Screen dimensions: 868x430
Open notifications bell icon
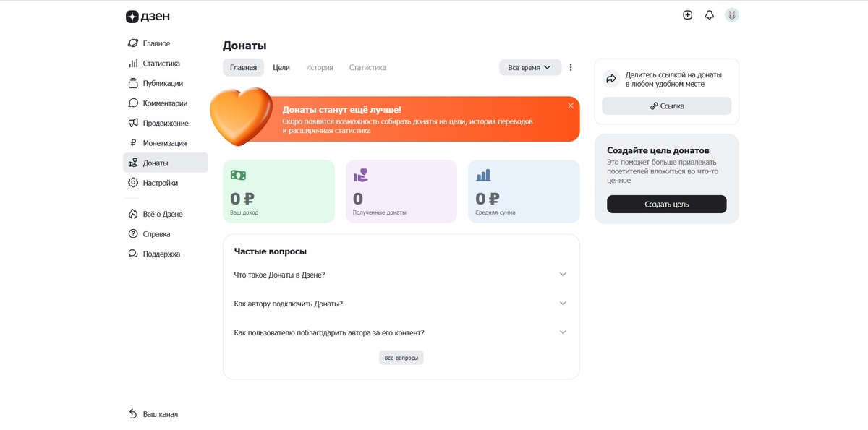(x=710, y=15)
